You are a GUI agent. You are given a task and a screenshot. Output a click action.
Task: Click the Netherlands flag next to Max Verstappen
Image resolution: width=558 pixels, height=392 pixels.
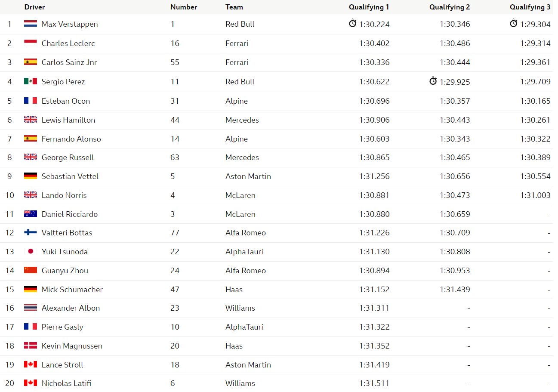point(31,24)
